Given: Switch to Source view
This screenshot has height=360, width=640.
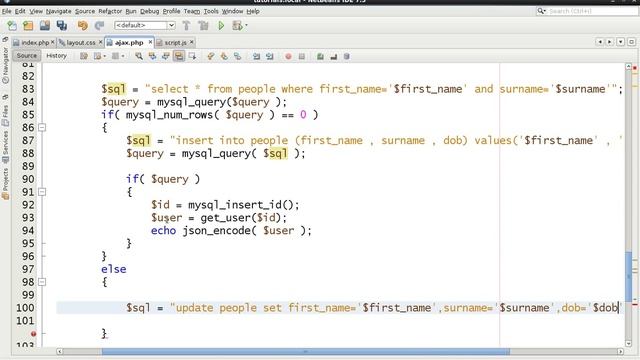Looking at the screenshot, I should pyautogui.click(x=27, y=56).
